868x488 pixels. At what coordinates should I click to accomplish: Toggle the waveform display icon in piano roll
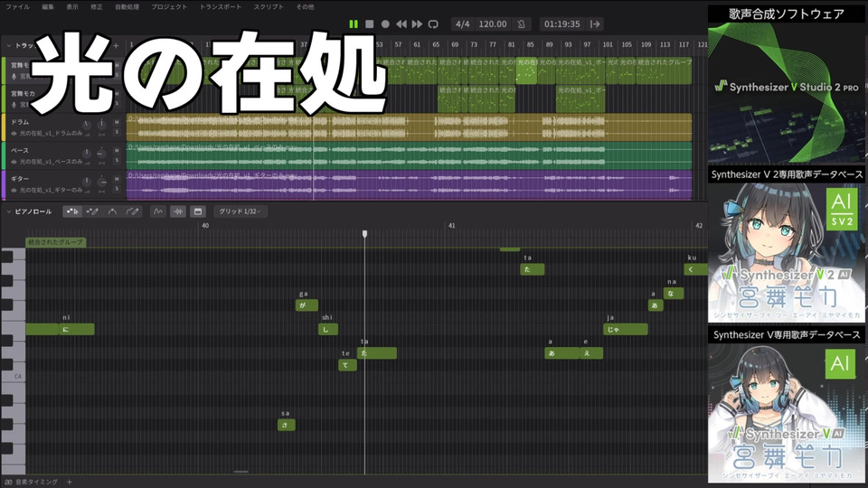click(x=178, y=211)
